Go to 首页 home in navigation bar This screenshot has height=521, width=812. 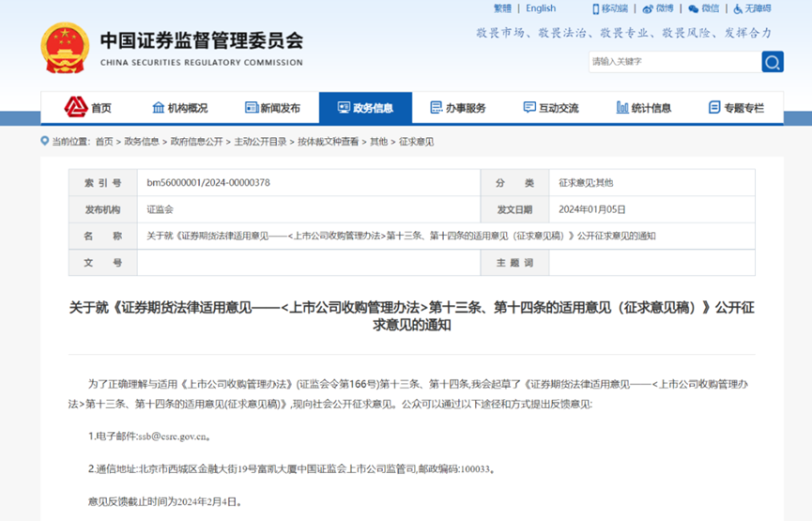point(87,108)
